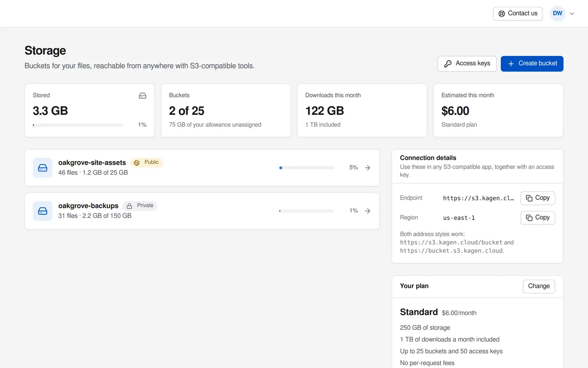Viewport: 588px width, 368px height.
Task: Open the oakgrove-site-assets bucket name
Action: click(x=92, y=163)
